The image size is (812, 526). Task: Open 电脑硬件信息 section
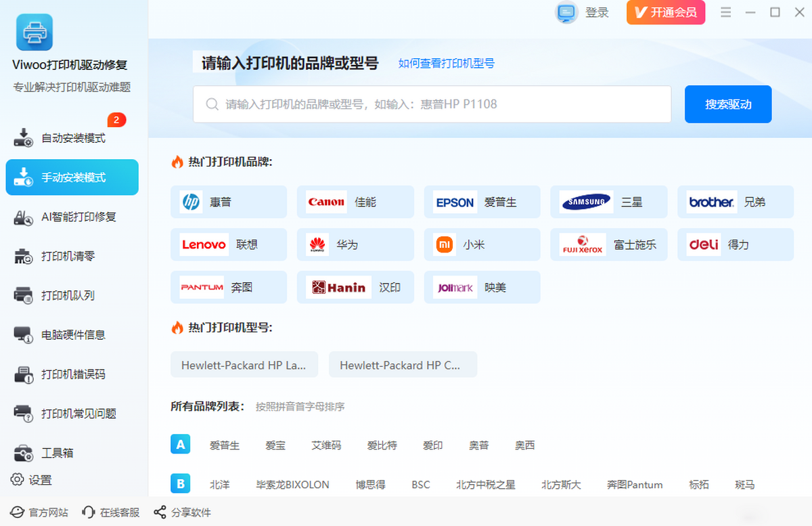72,334
